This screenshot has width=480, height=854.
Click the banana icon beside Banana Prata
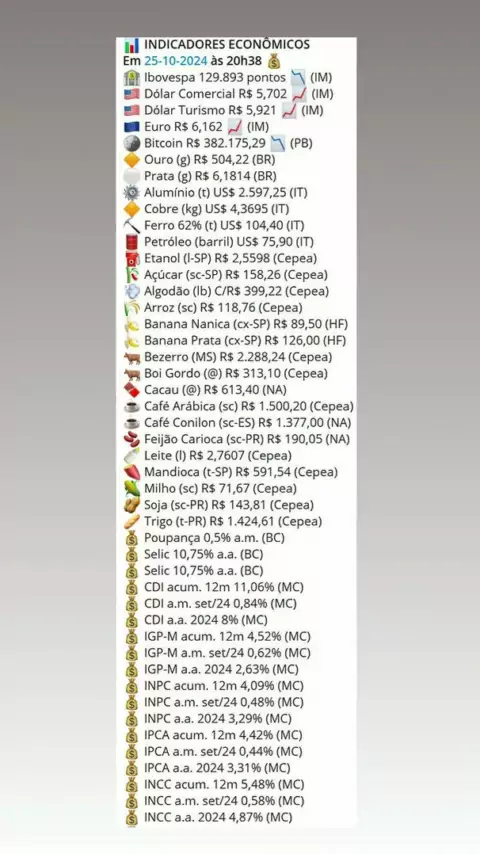click(x=131, y=341)
